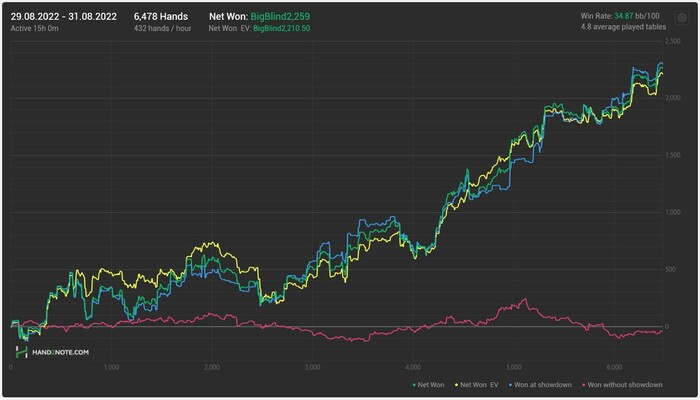Click the Hand2Note logo icon
This screenshot has height=400, width=700.
point(21,352)
